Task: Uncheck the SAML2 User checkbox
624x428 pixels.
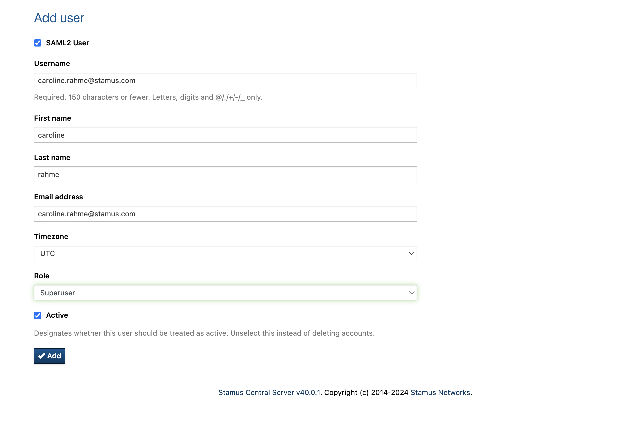Action: [38, 43]
